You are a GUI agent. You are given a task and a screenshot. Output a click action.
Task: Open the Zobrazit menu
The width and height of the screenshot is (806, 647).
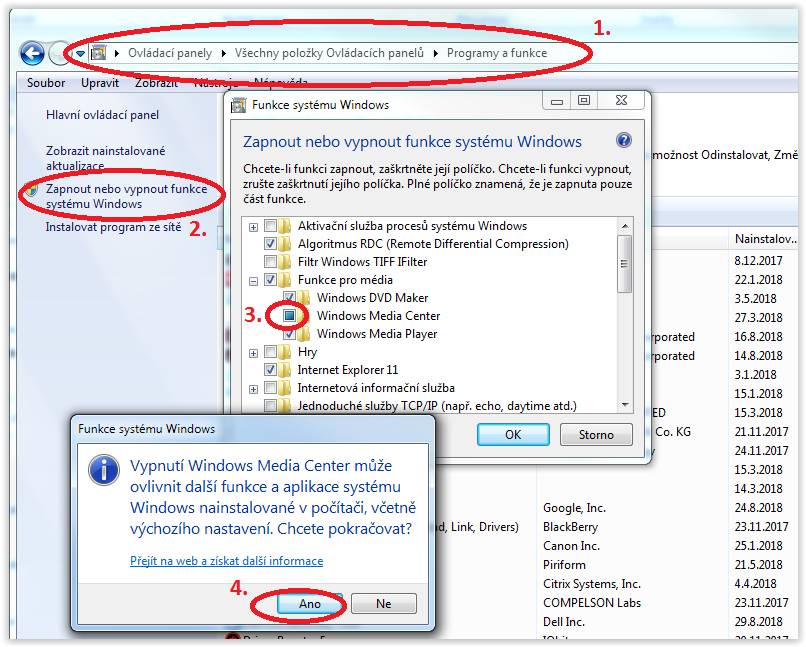pyautogui.click(x=156, y=83)
